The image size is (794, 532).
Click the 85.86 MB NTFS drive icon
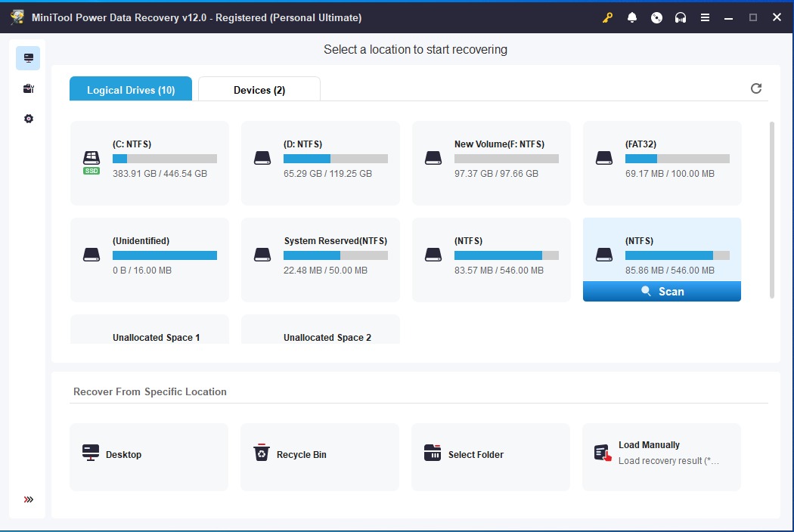coord(604,255)
